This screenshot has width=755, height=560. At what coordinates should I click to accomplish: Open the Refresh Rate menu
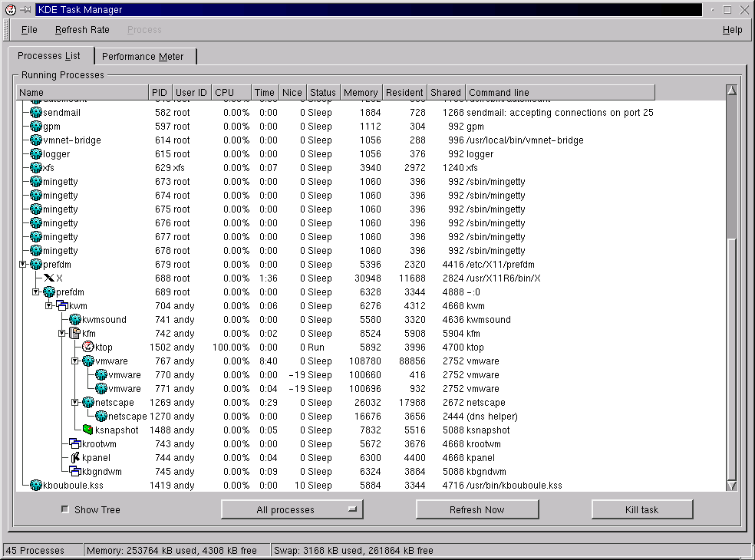click(x=82, y=30)
